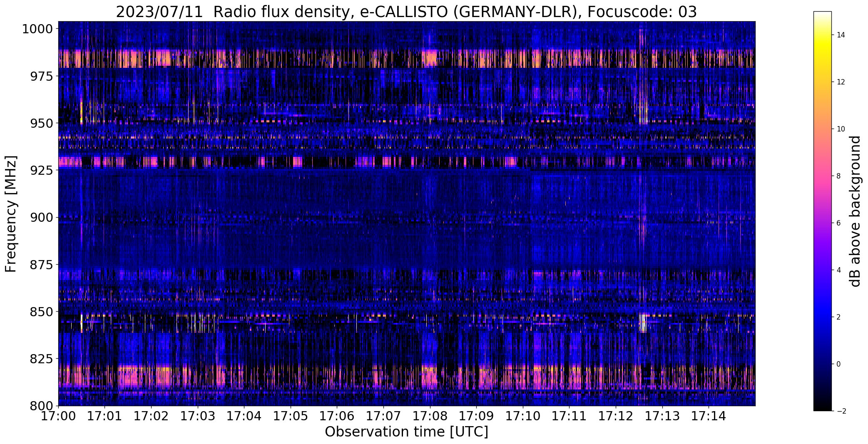Click the dB above background colorbar gradient
The width and height of the screenshot is (868, 444).
(822, 211)
